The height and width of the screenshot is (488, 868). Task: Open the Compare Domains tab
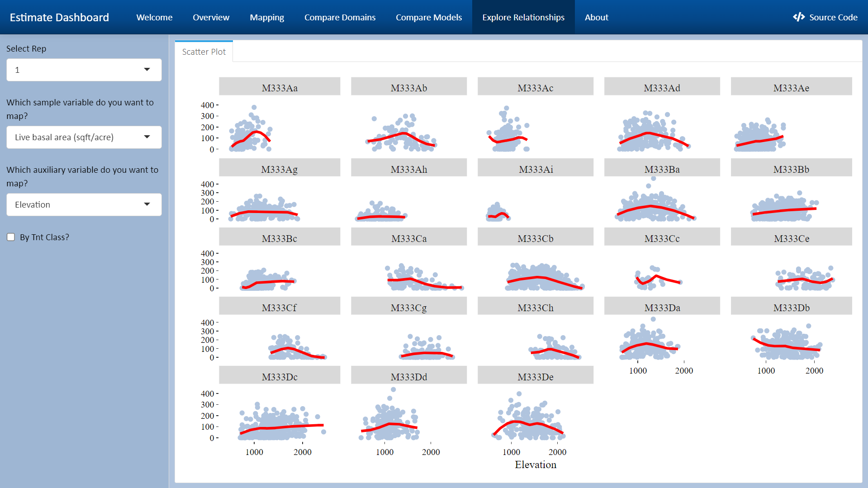click(340, 17)
